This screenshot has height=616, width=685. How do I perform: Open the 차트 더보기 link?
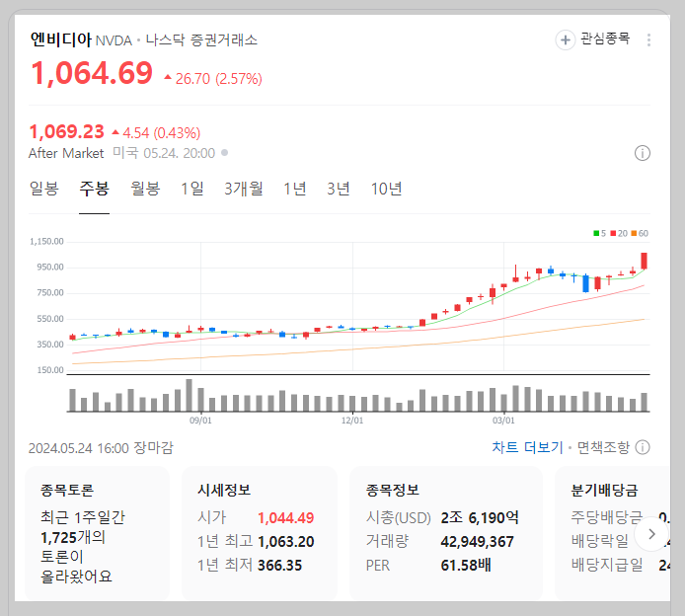pyautogui.click(x=527, y=447)
